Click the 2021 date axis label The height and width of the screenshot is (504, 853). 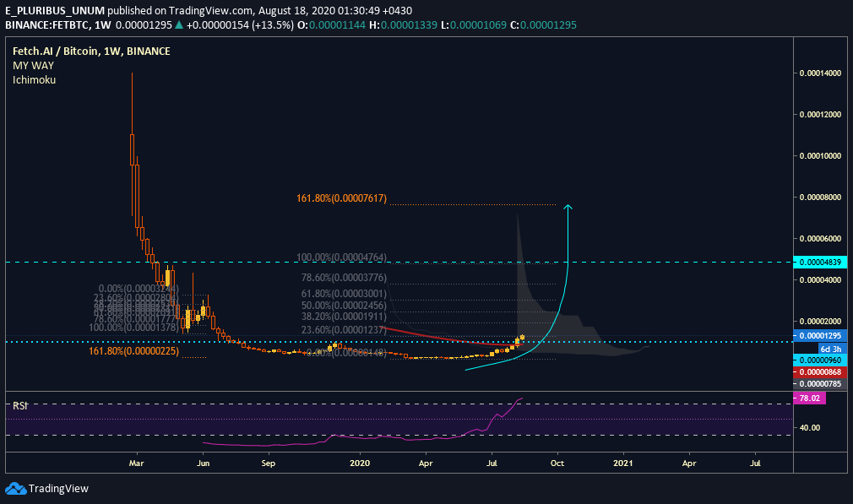pyautogui.click(x=623, y=463)
